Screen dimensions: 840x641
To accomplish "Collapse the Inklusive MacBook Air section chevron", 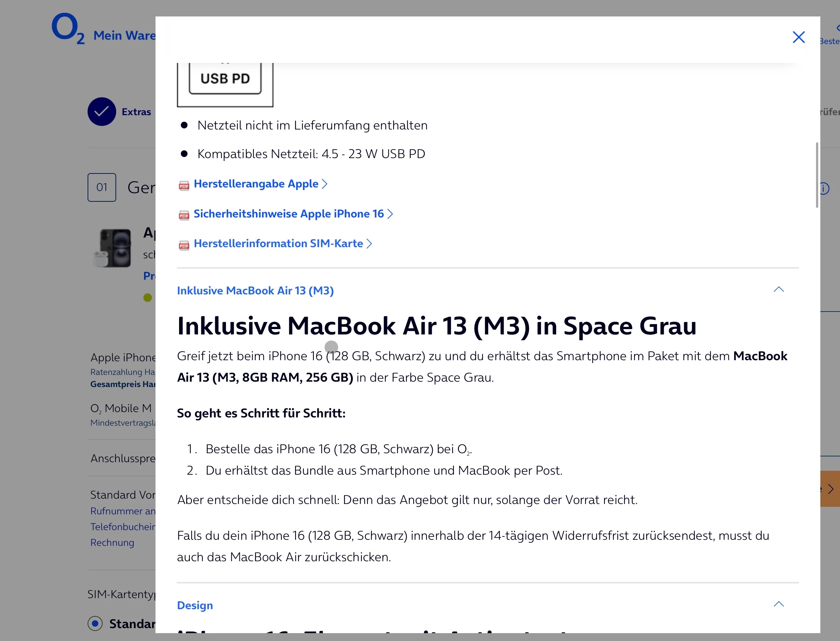I will point(779,290).
